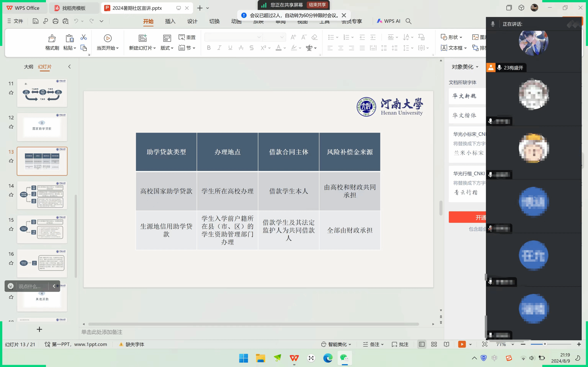Open the 插入 ribbon tab
This screenshot has width=588, height=367.
[170, 21]
